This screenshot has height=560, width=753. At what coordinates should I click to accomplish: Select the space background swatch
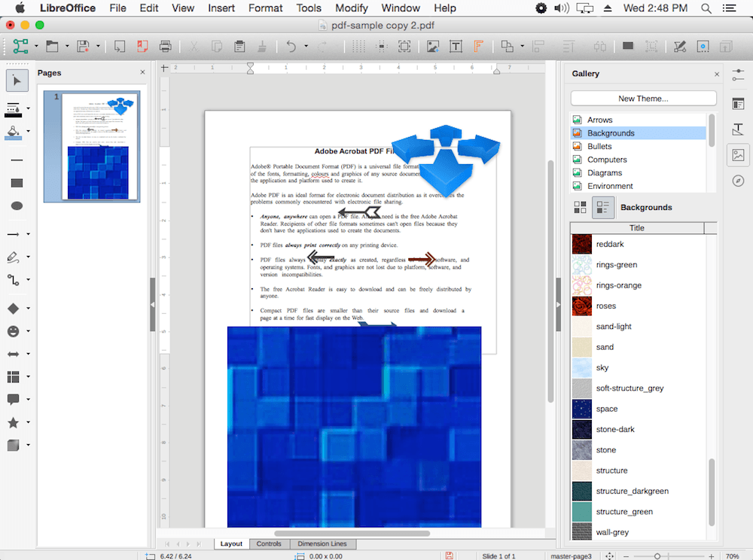pyautogui.click(x=581, y=409)
